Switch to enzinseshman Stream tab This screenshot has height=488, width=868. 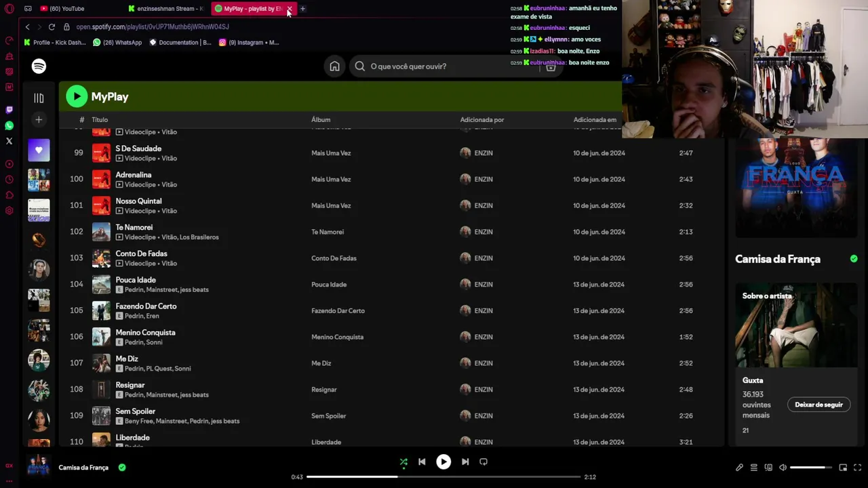click(165, 9)
